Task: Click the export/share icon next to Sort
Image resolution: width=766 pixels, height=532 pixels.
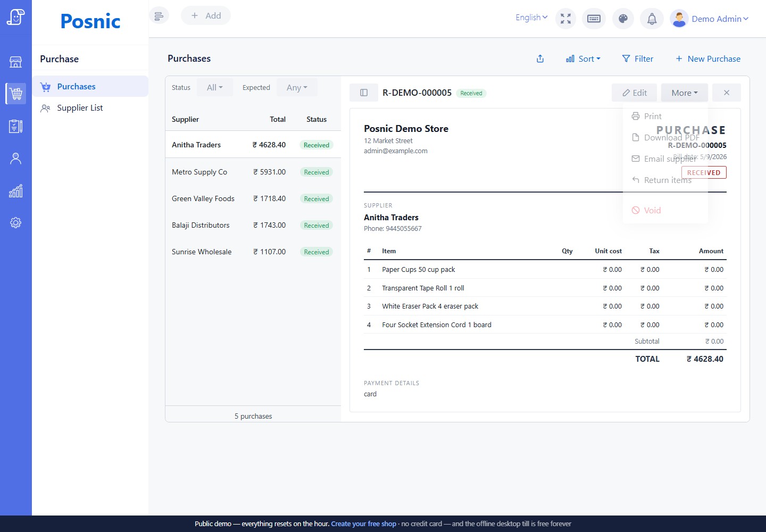Action: tap(540, 59)
